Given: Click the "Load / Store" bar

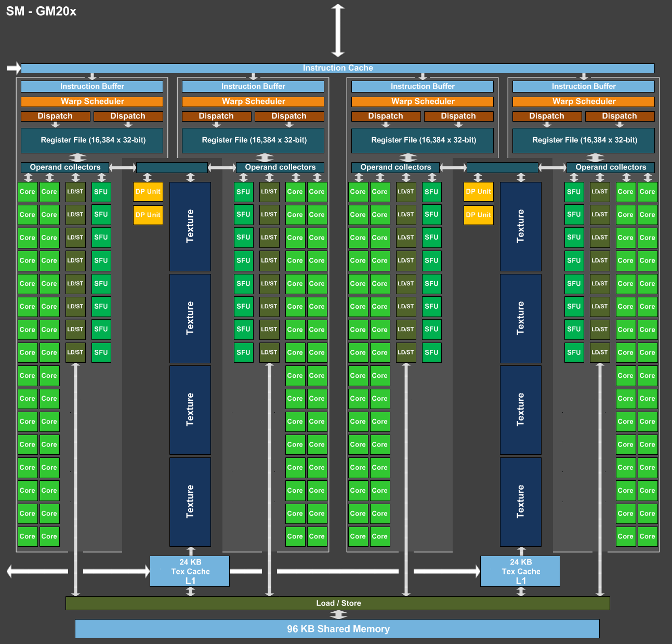Looking at the screenshot, I should tap(338, 603).
